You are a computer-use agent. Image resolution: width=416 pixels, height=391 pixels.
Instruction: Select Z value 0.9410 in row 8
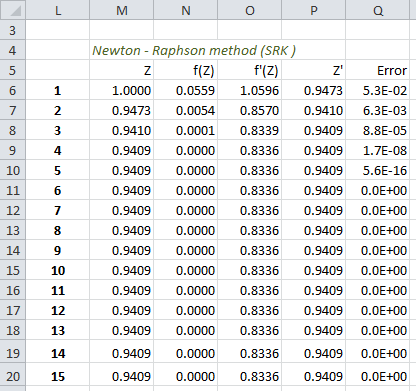(x=122, y=130)
